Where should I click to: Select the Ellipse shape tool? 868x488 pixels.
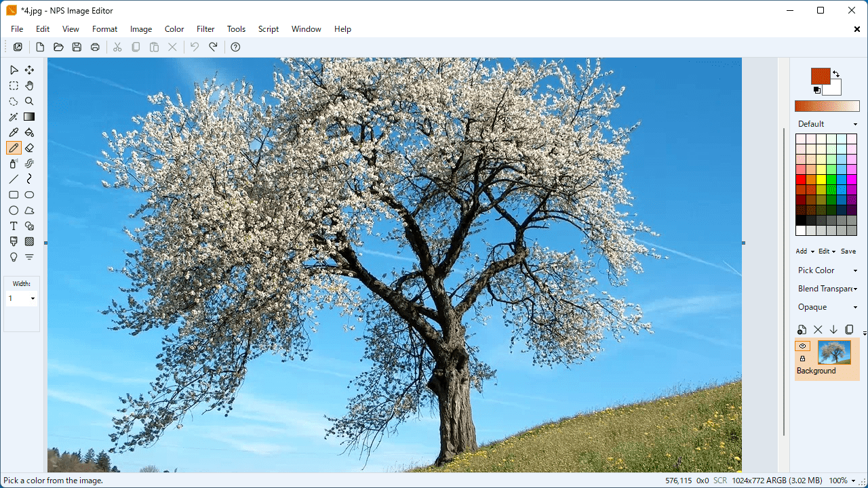click(14, 210)
